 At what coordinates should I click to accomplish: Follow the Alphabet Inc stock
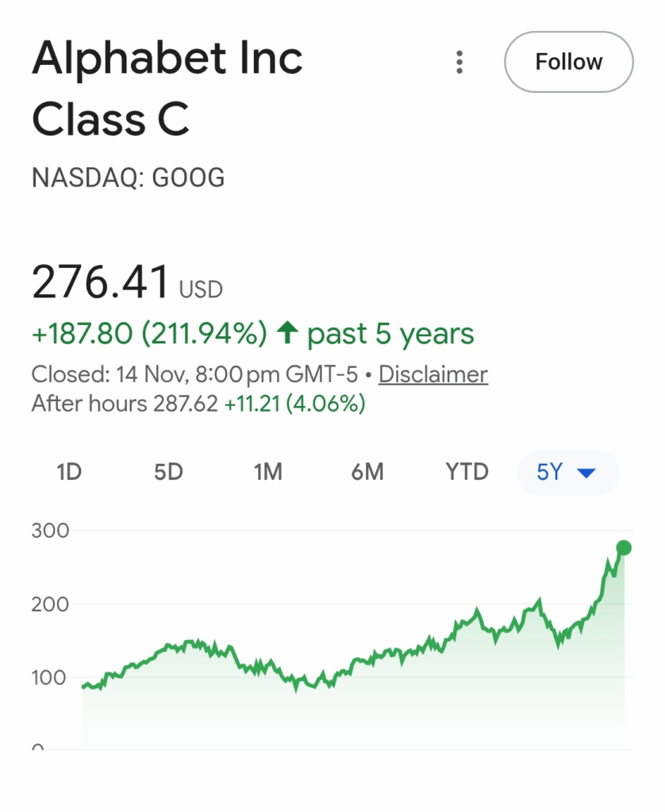pyautogui.click(x=568, y=62)
